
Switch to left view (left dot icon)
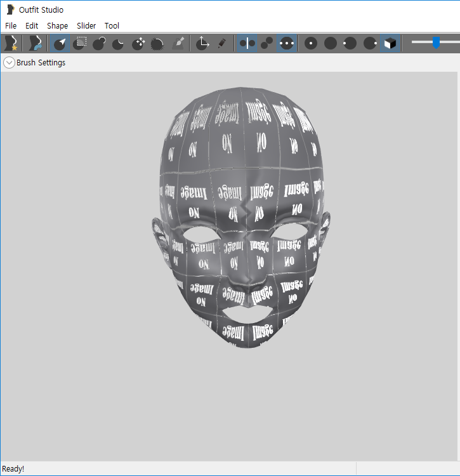click(x=350, y=43)
